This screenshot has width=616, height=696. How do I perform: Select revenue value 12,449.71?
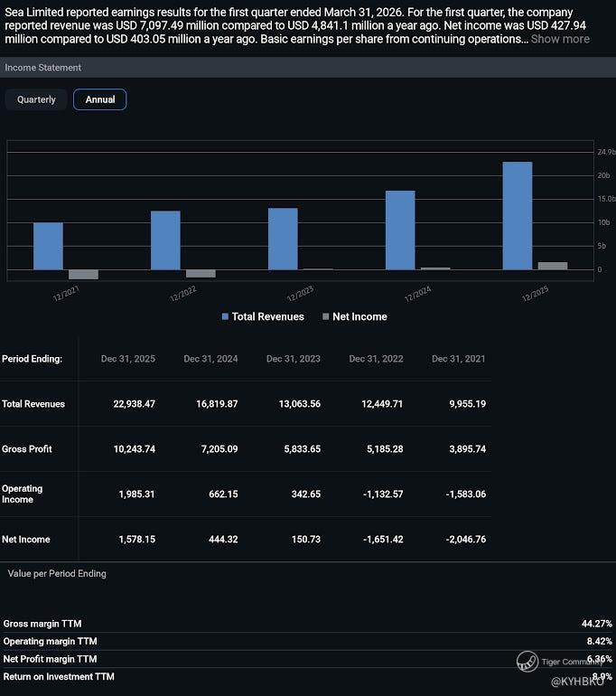pyautogui.click(x=382, y=404)
